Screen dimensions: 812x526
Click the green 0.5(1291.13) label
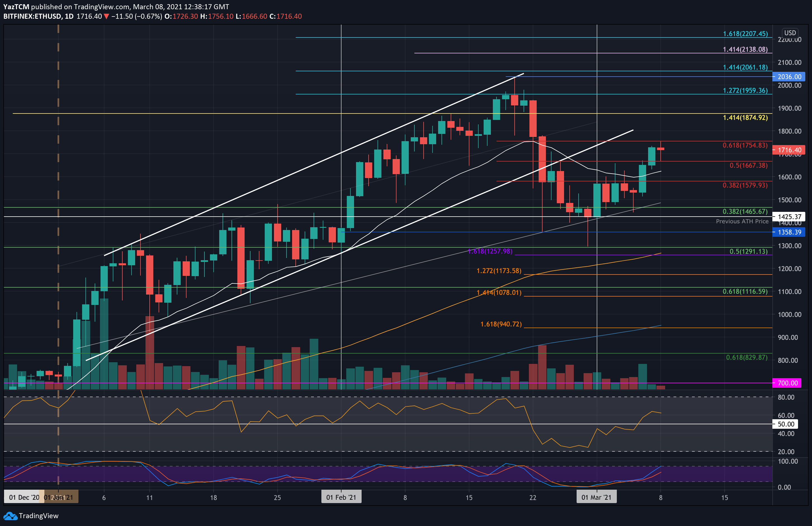pyautogui.click(x=749, y=251)
